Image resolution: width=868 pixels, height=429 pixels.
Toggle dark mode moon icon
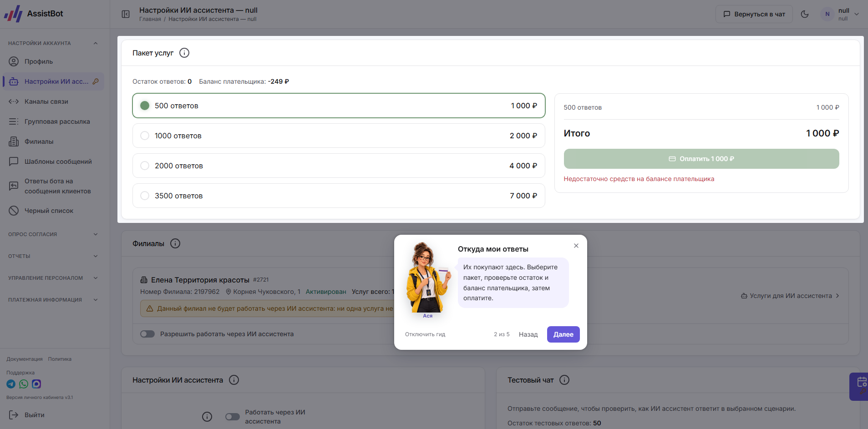(x=805, y=14)
